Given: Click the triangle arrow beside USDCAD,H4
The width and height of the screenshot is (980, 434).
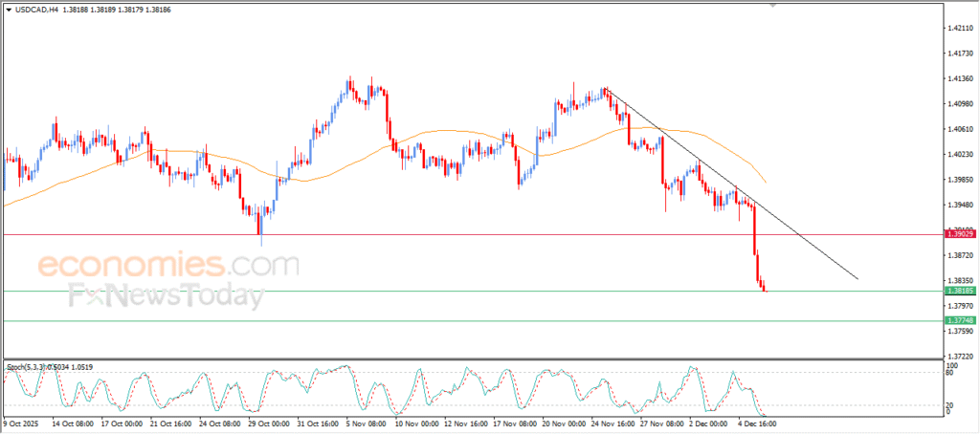Looking at the screenshot, I should click(x=9, y=9).
